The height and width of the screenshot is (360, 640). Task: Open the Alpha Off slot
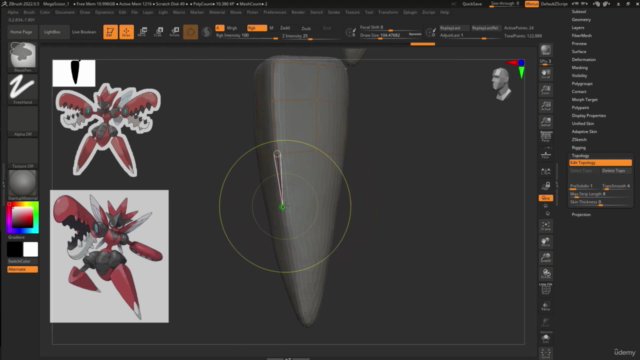pos(23,121)
